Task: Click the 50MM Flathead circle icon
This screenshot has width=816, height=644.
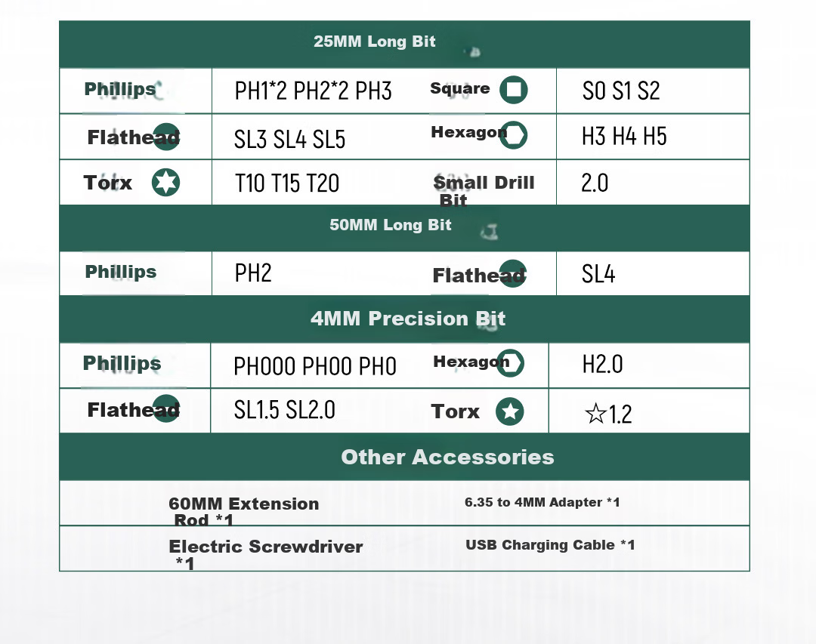Action: point(512,273)
